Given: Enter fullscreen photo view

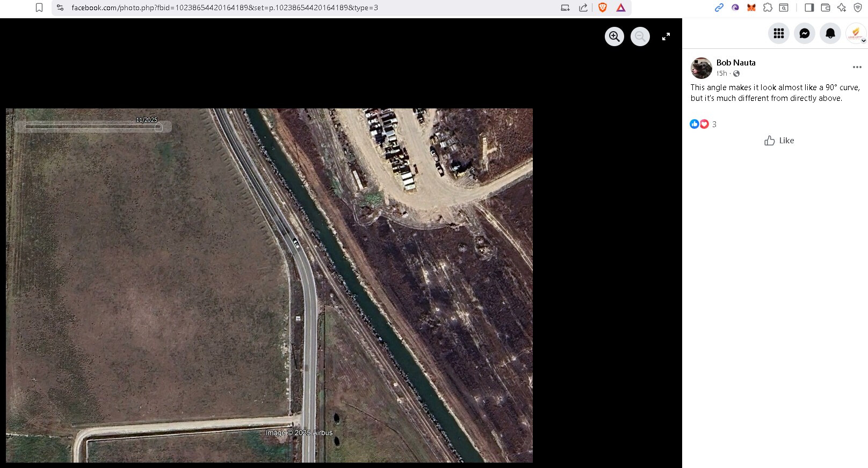Looking at the screenshot, I should [x=666, y=36].
